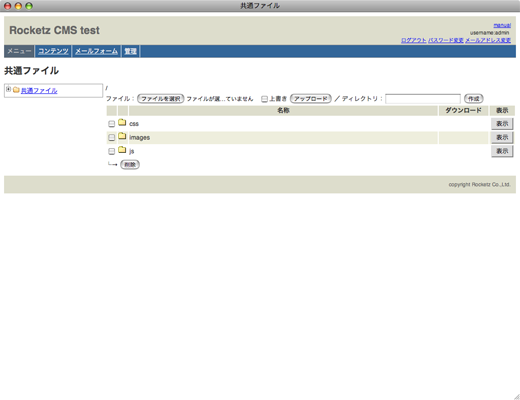Click the css folder icon

[122, 123]
